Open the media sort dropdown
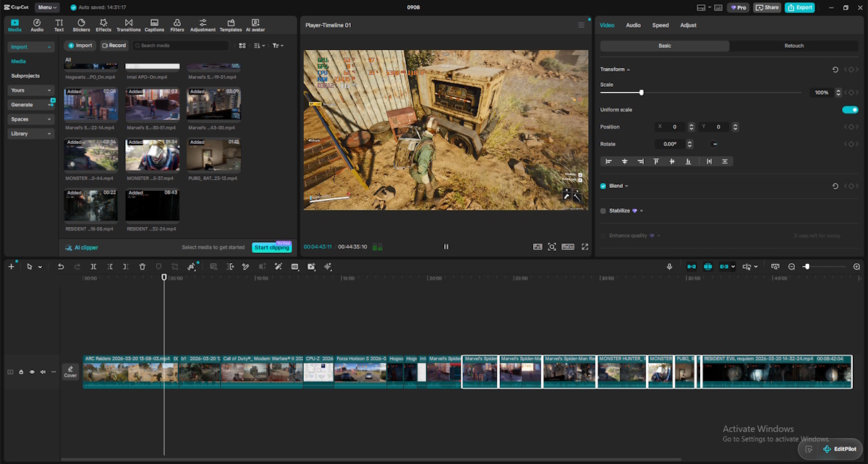Viewport: 868px width, 464px height. click(260, 46)
